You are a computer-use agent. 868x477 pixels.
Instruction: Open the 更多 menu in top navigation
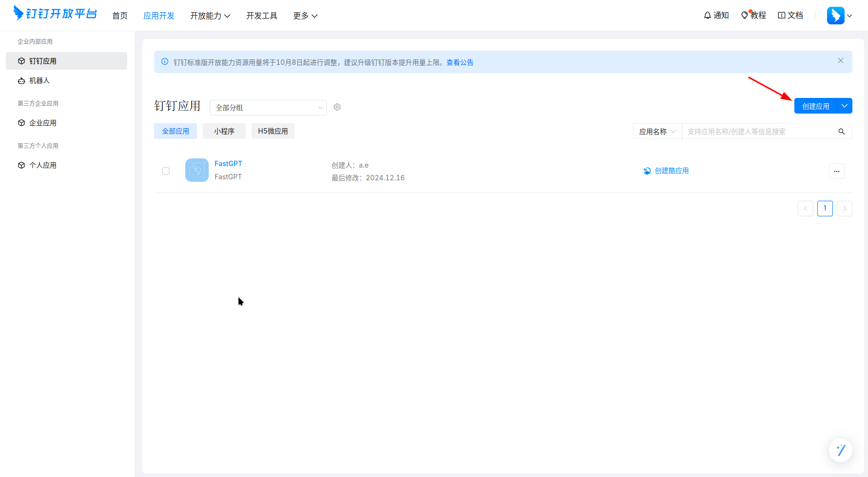[x=305, y=16]
